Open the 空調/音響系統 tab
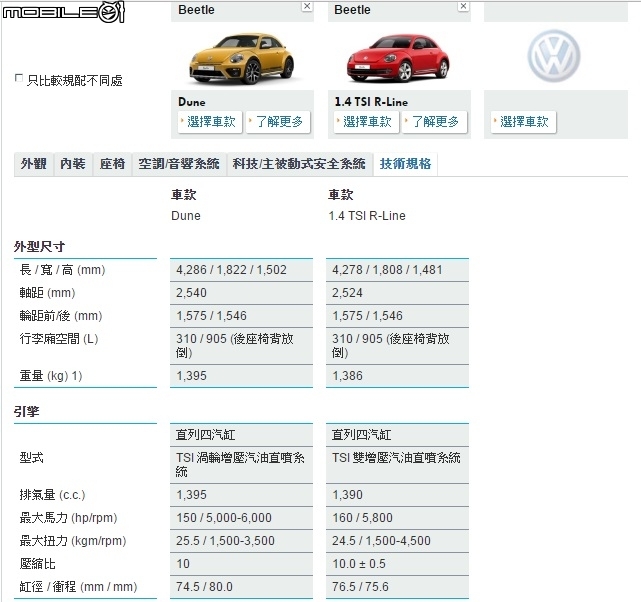The height and width of the screenshot is (602, 641). (x=179, y=164)
